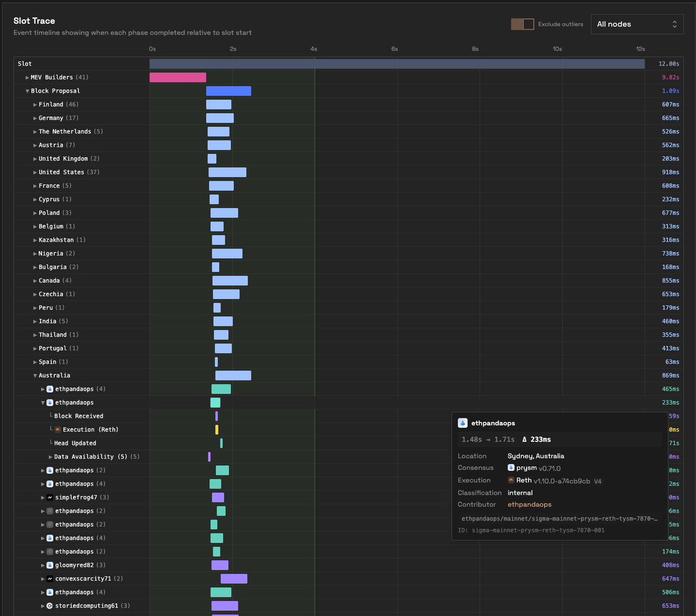This screenshot has width=696, height=616.
Task: Click the ethpandaops logo in the tooltip header
Action: [x=463, y=423]
